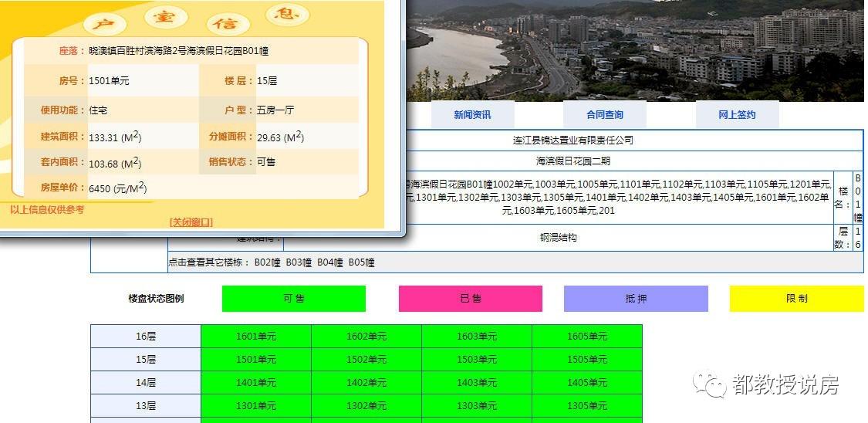The width and height of the screenshot is (868, 423).
Task: Open unit 1505单元 details
Action: point(587,360)
